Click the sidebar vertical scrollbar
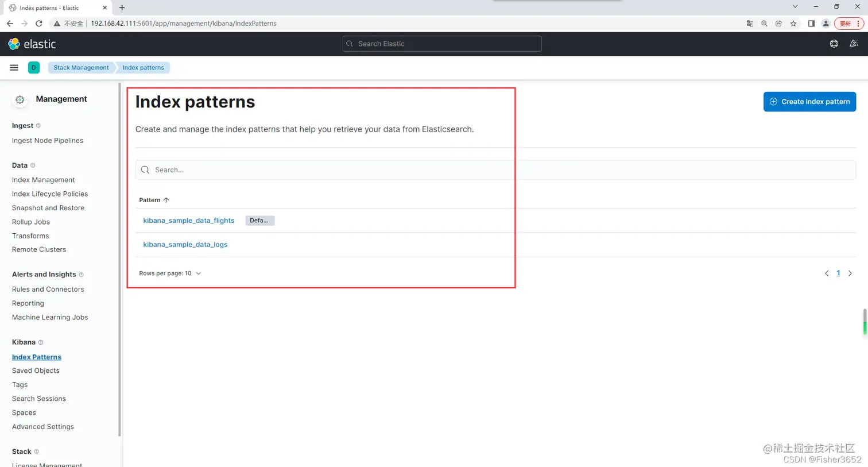The height and width of the screenshot is (467, 868). pyautogui.click(x=119, y=260)
